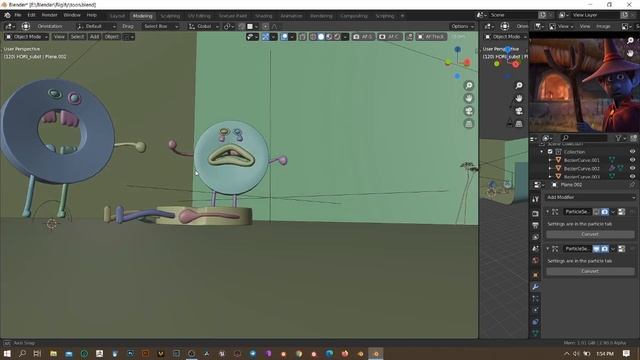This screenshot has width=640, height=360.
Task: Open the Object Constraints properties tab icon
Action: (536, 322)
